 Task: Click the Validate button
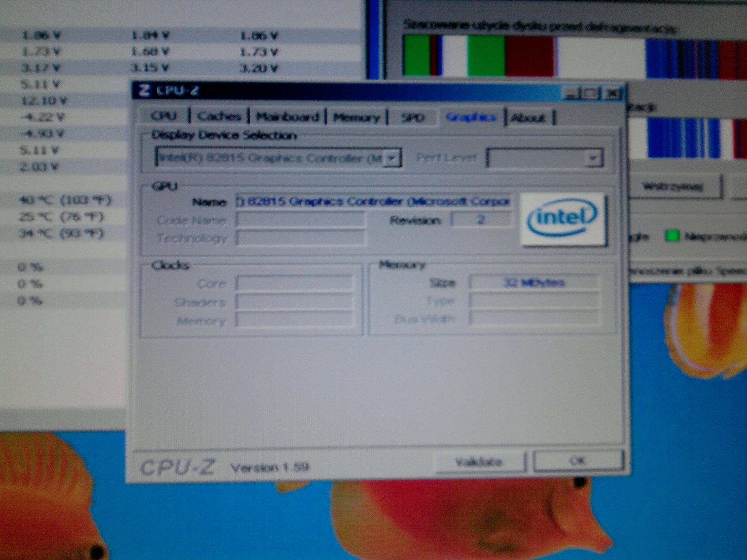tap(479, 462)
